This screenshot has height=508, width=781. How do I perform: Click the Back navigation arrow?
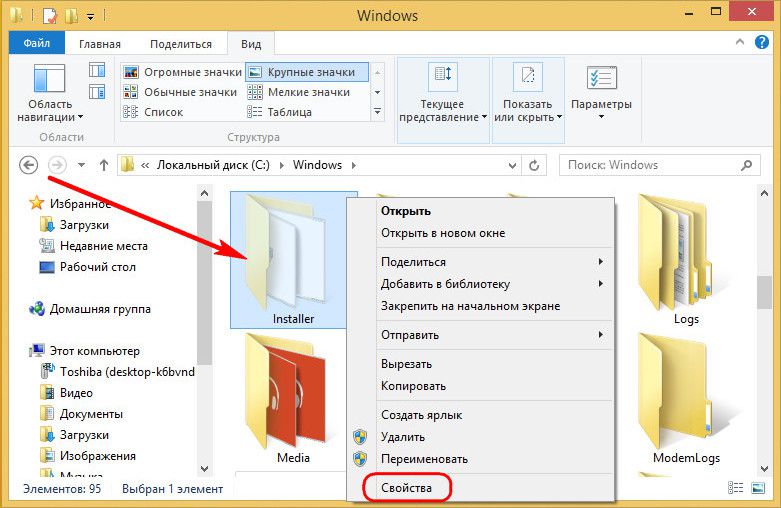[28, 165]
